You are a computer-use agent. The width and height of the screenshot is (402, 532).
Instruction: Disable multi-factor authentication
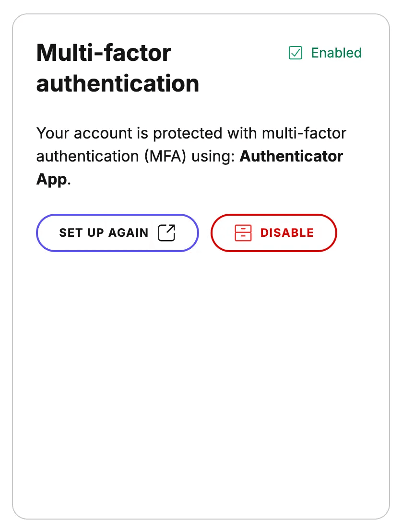(273, 232)
